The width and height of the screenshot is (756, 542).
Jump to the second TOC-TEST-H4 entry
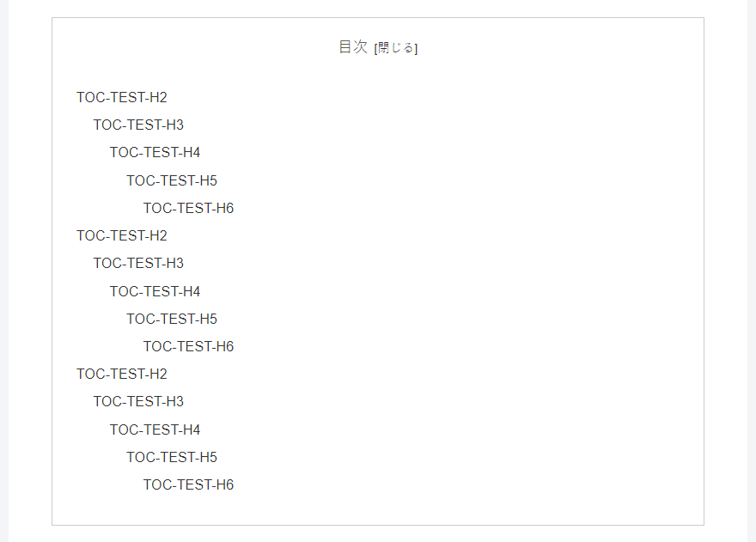(x=155, y=291)
